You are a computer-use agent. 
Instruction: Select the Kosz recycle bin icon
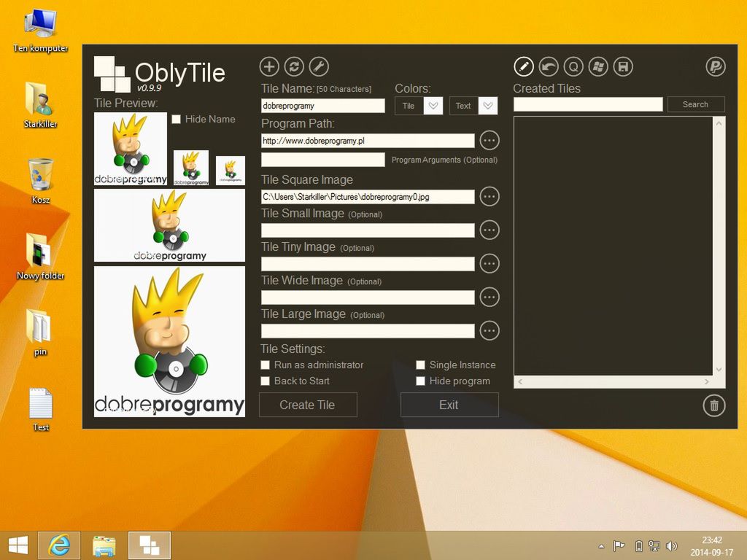coord(41,182)
